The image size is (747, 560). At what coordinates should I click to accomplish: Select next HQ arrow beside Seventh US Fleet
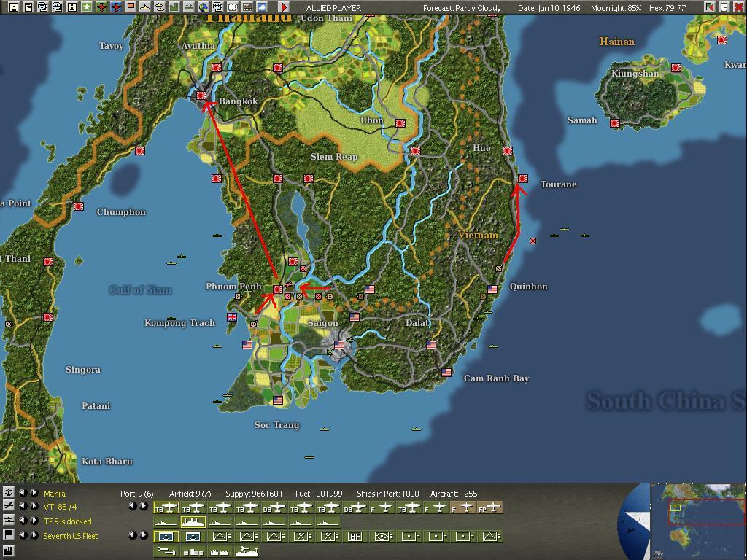click(34, 535)
